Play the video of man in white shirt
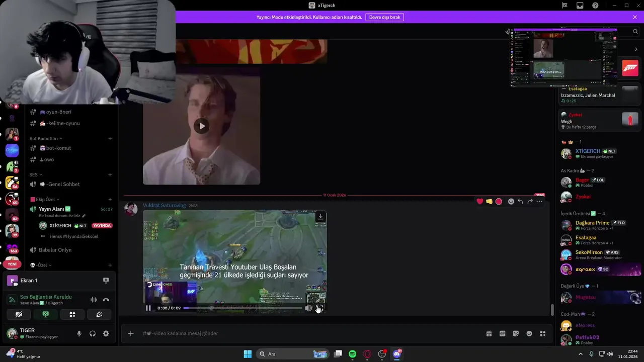 (x=202, y=126)
